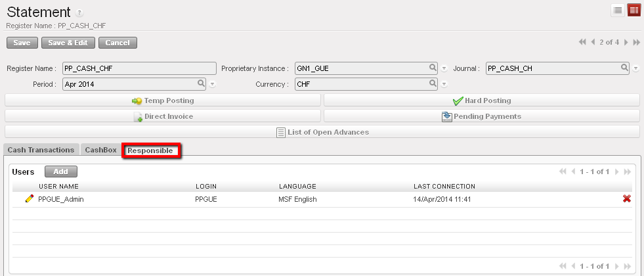
Task: Expand the Currency field dropdown arrow
Action: pyautogui.click(x=444, y=84)
